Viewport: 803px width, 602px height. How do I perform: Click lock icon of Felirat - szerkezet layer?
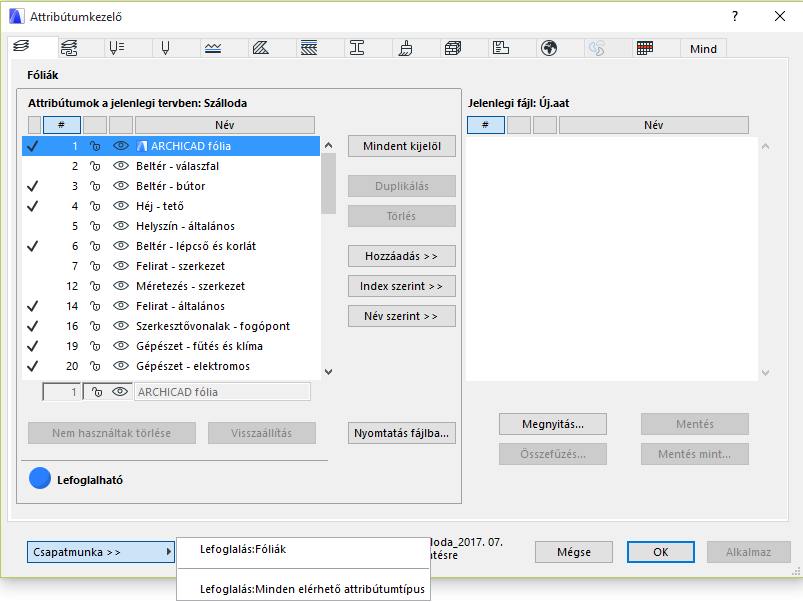(95, 266)
